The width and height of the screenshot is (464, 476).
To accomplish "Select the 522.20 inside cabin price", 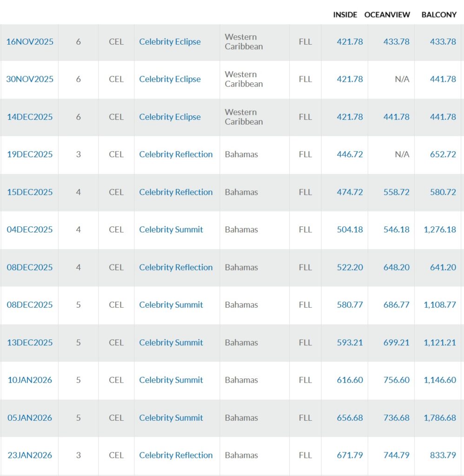I will pyautogui.click(x=350, y=267).
